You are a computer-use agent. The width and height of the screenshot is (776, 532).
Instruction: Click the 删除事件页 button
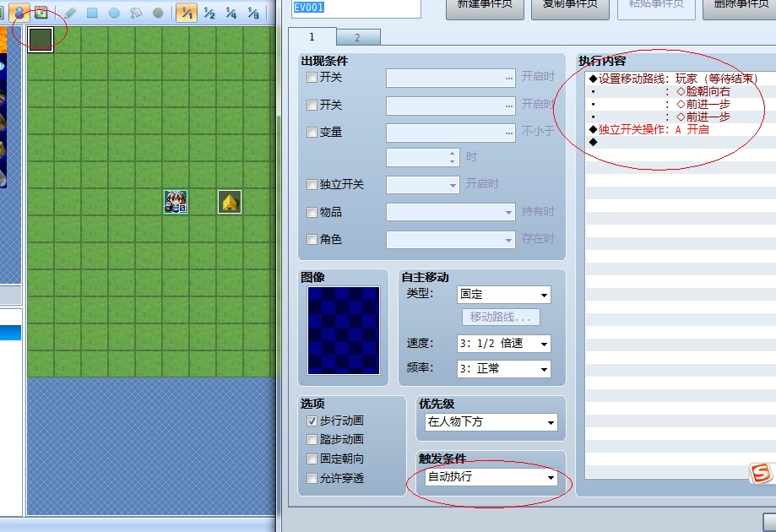click(x=740, y=8)
